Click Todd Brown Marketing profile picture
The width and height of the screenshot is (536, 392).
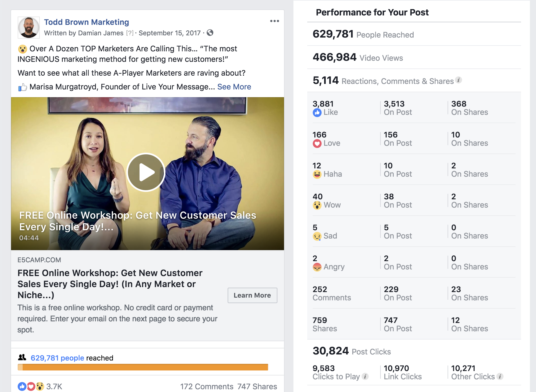tap(29, 28)
